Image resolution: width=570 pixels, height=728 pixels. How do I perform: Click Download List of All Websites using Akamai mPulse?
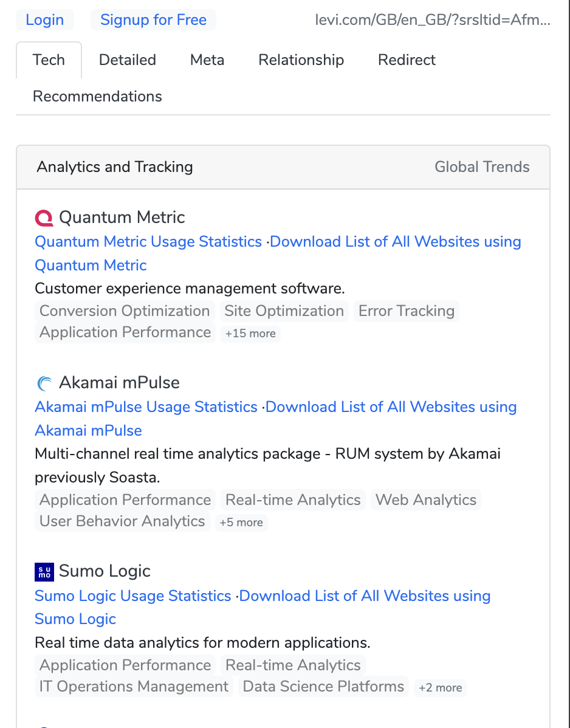pyautogui.click(x=391, y=407)
